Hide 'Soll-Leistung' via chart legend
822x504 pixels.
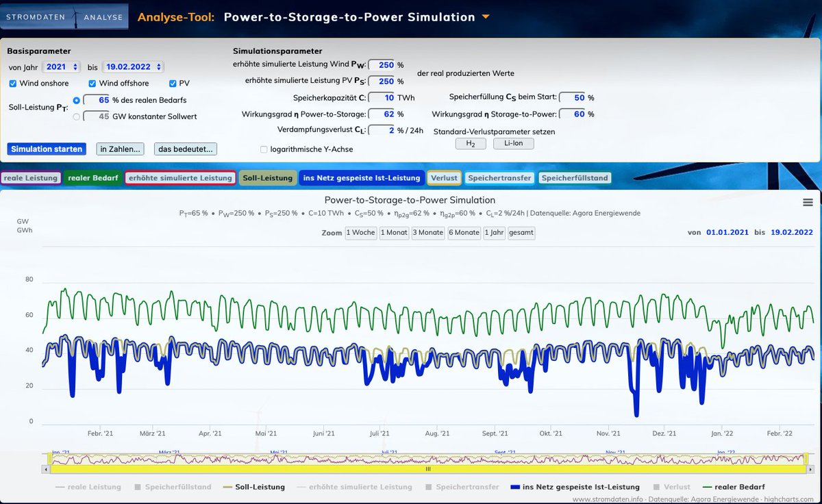click(x=254, y=487)
